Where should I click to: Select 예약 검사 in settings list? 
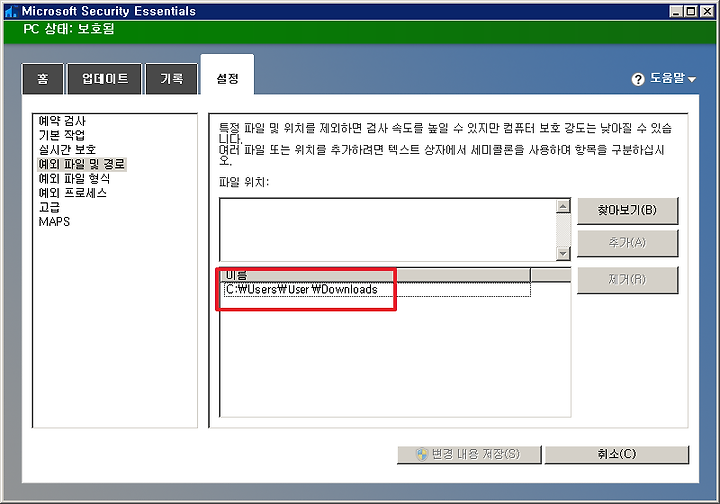click(62, 121)
